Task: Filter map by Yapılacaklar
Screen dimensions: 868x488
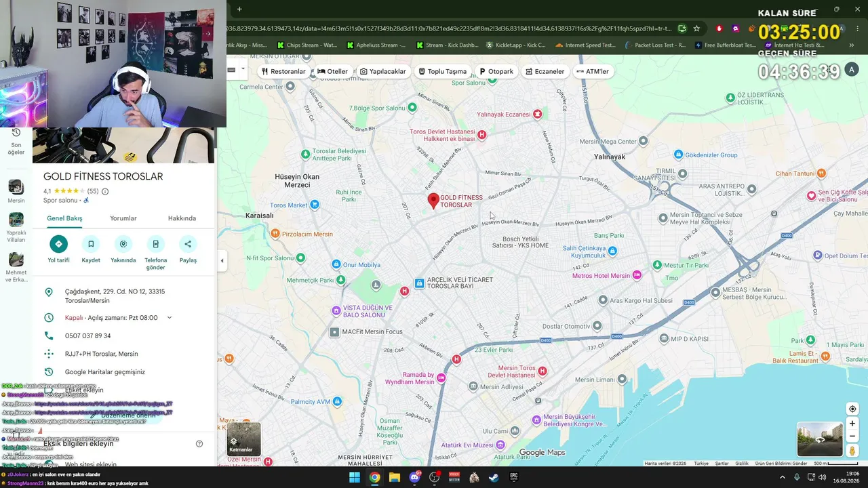Action: [x=383, y=71]
